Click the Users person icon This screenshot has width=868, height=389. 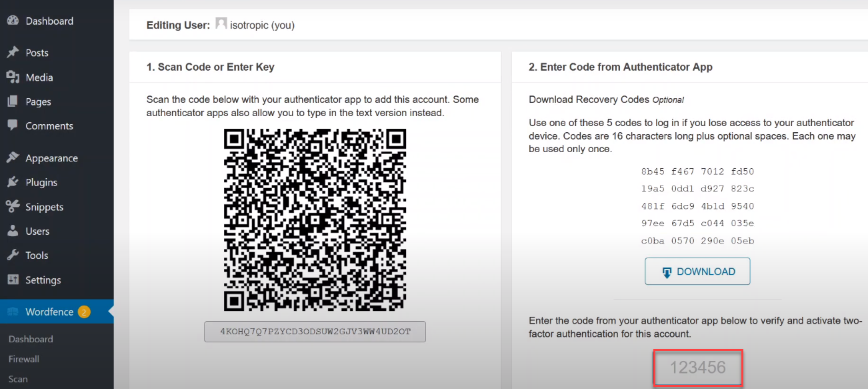click(12, 231)
